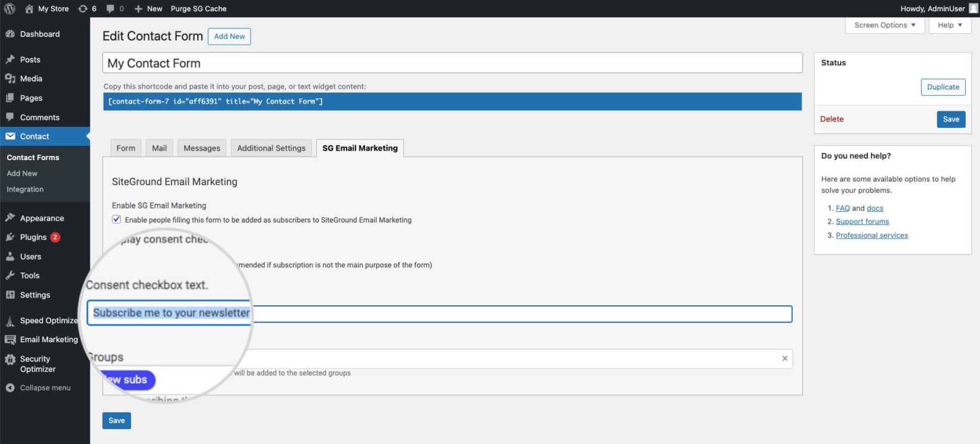This screenshot has height=444, width=980.
Task: Click the Dashboard gauge icon
Action: coord(10,34)
